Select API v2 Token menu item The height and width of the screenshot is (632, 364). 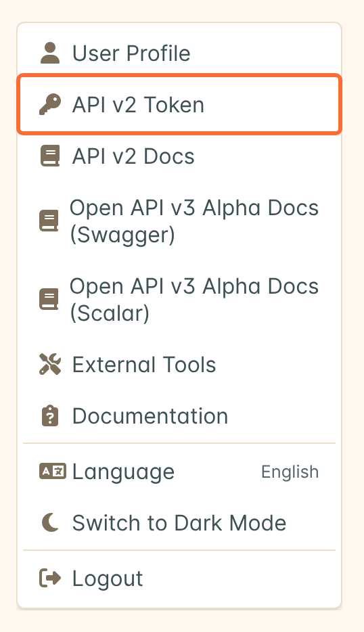179,105
